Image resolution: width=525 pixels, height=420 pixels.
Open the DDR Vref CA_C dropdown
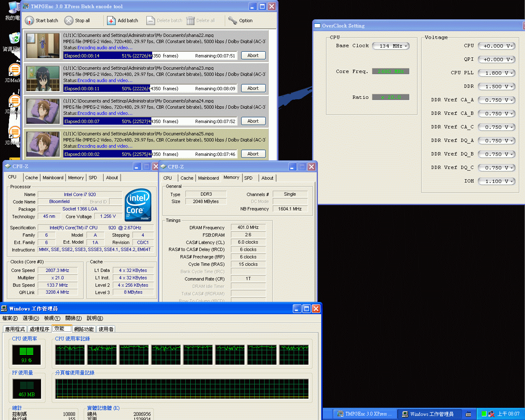[496, 127]
